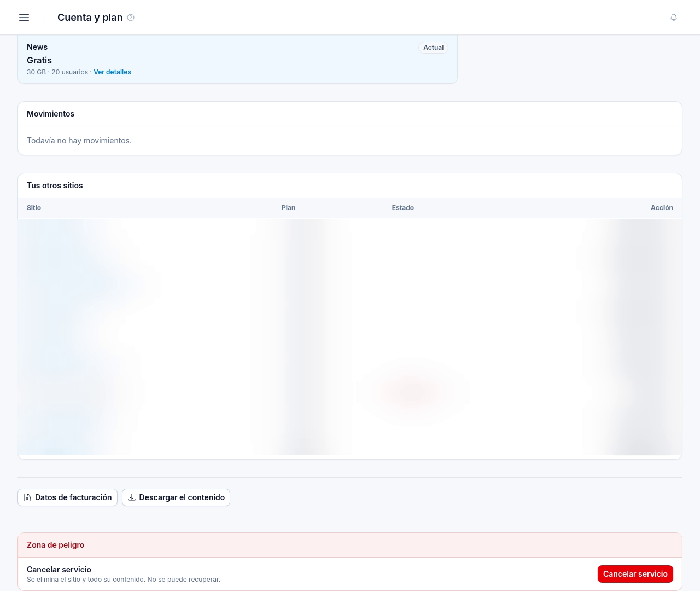Click the Zona de peligro heading
Image resolution: width=700 pixels, height=591 pixels.
(x=55, y=545)
